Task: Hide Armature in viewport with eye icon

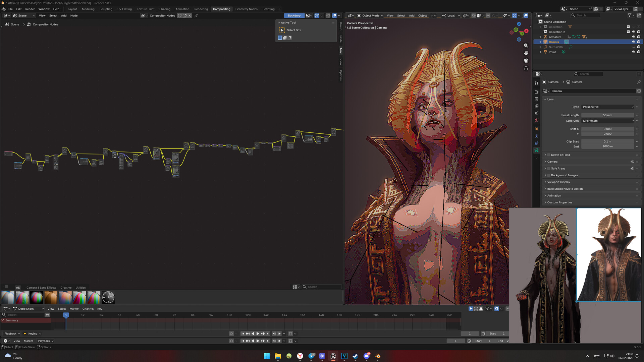Action: (x=633, y=37)
